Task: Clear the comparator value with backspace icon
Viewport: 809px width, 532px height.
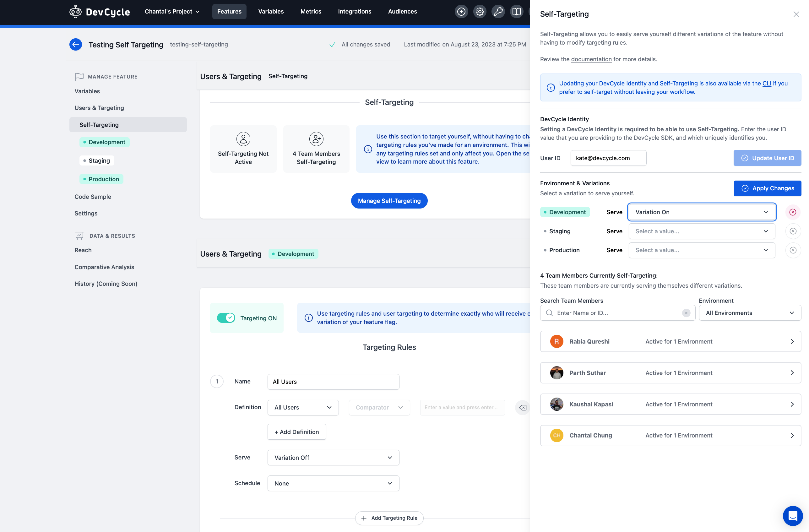Action: coord(523,407)
